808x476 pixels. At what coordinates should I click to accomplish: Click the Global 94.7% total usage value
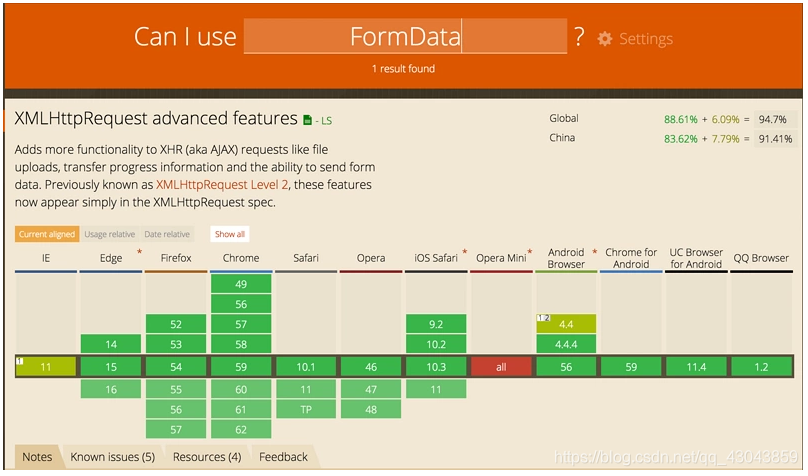point(772,120)
